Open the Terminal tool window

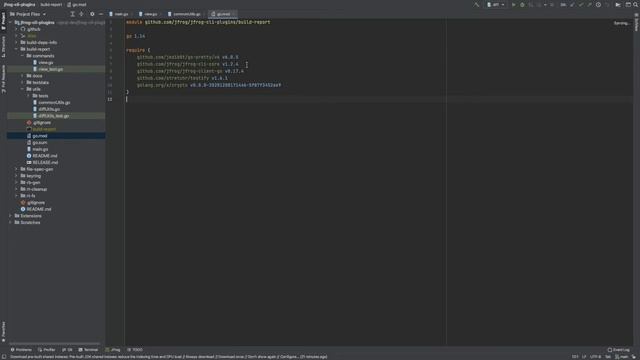pyautogui.click(x=88, y=350)
